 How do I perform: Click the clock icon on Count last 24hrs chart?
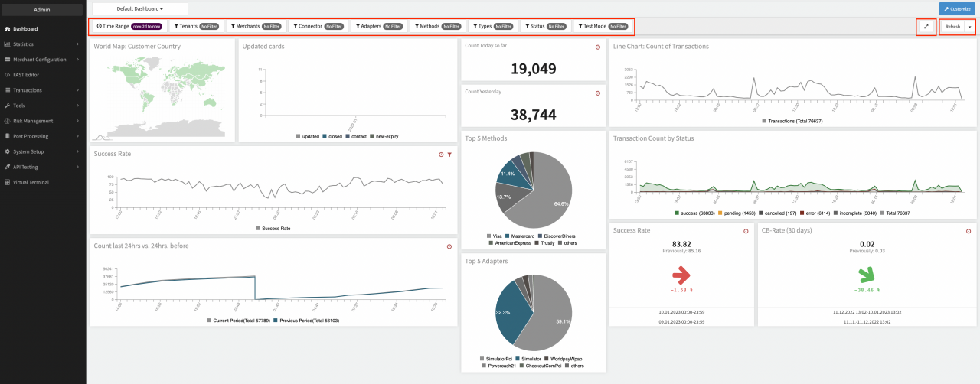(x=449, y=246)
